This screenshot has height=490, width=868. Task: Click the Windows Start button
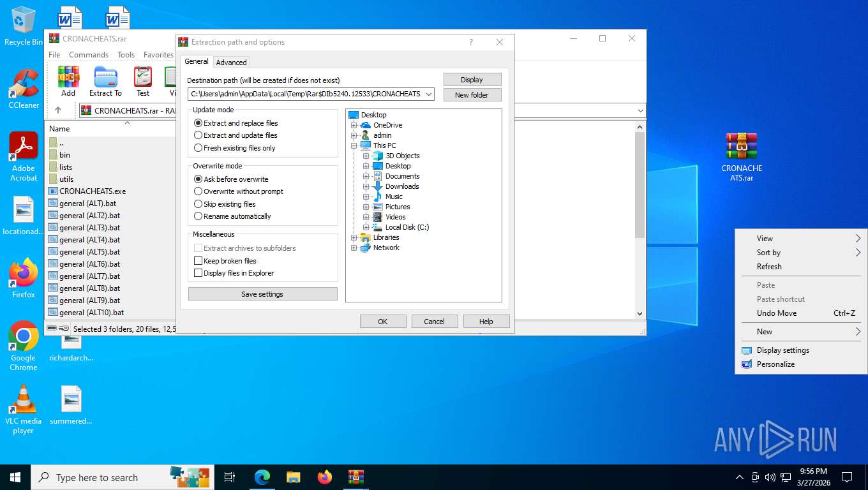pos(15,477)
